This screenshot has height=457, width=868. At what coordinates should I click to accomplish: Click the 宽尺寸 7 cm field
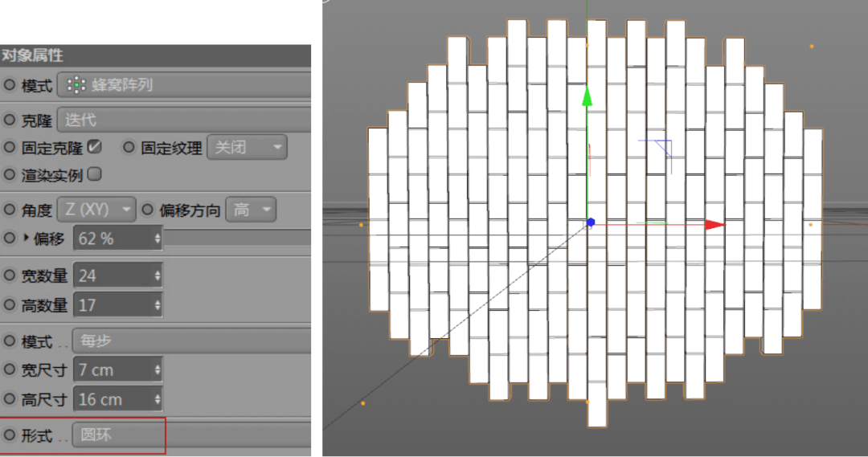pos(113,369)
